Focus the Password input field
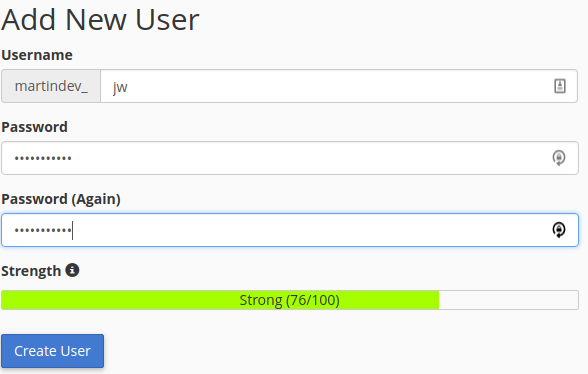This screenshot has width=588, height=374. [290, 158]
